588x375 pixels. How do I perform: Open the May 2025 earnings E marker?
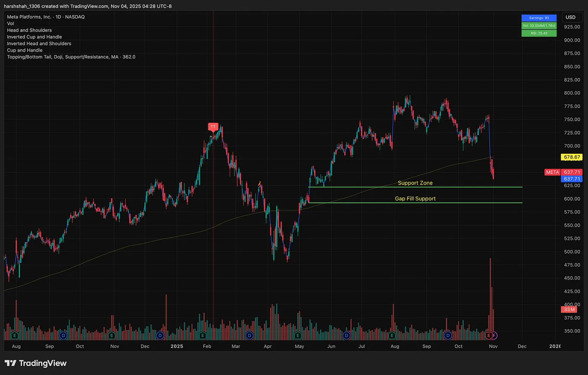coord(298,335)
